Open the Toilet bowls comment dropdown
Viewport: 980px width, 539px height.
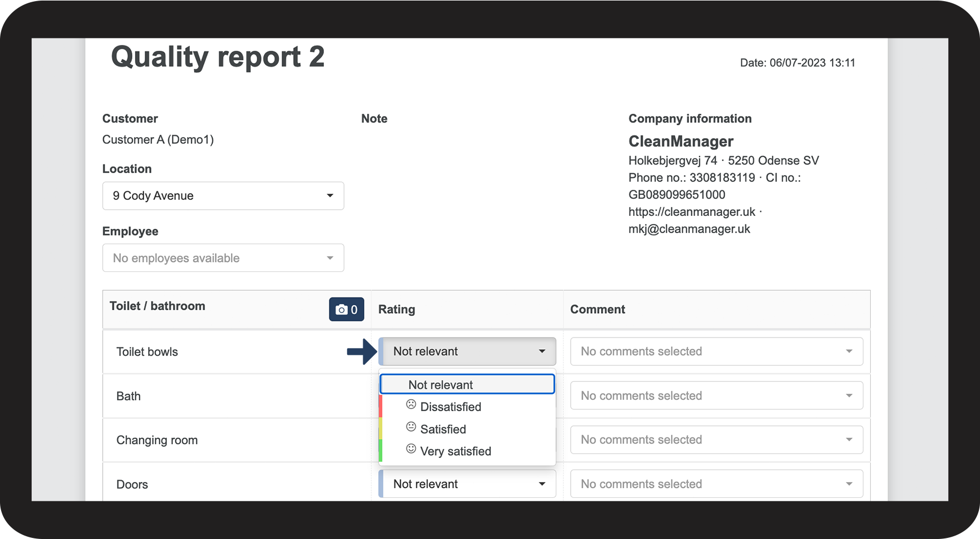(x=716, y=351)
